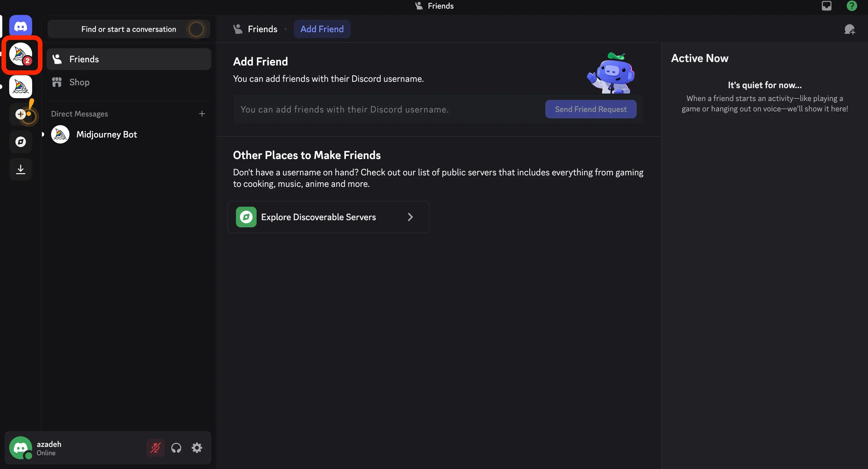
Task: Open the Inbox tray icon
Action: [x=826, y=6]
